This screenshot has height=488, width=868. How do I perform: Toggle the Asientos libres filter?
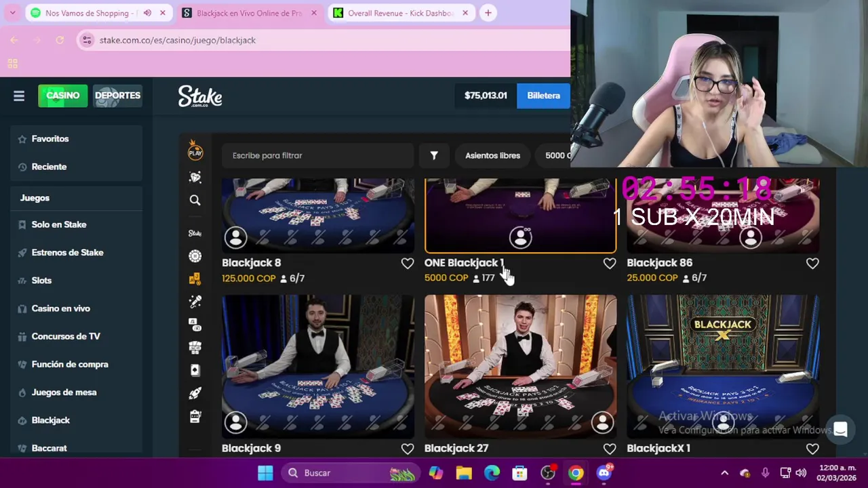coord(492,155)
